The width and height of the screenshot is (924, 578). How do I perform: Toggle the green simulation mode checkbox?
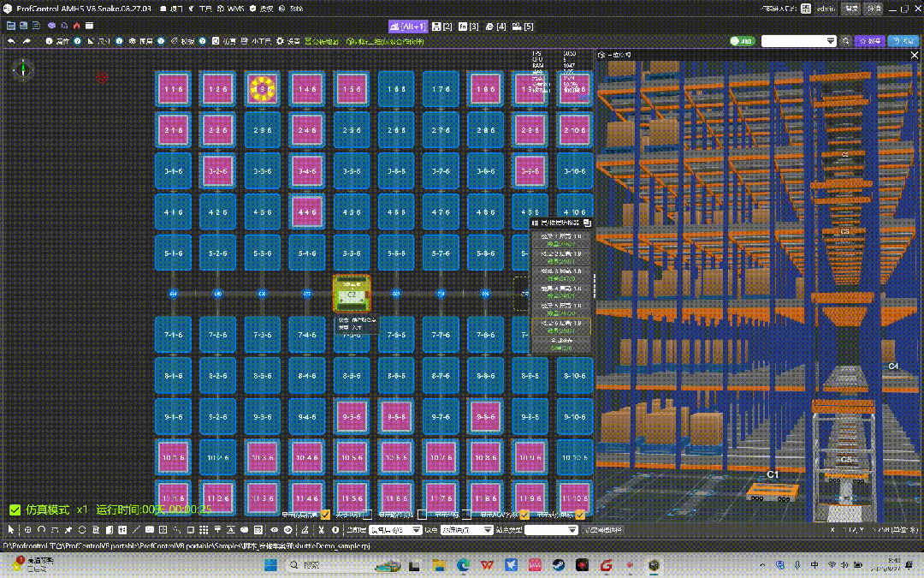coord(15,509)
